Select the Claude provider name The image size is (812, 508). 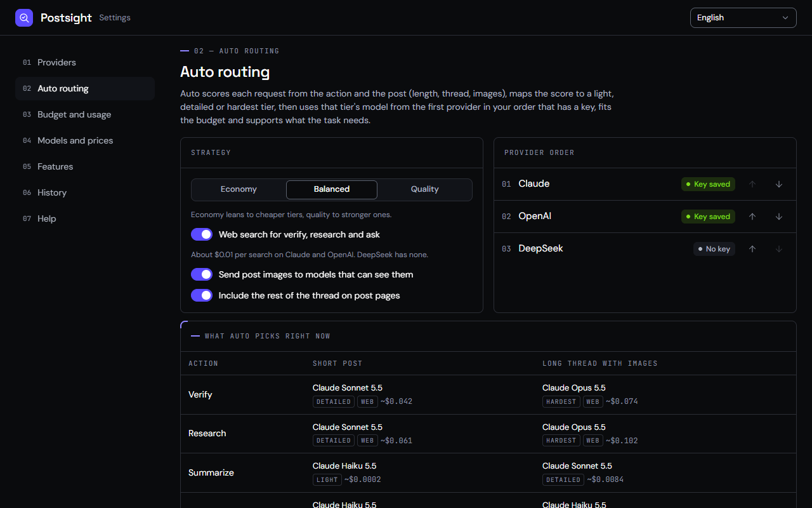point(534,184)
